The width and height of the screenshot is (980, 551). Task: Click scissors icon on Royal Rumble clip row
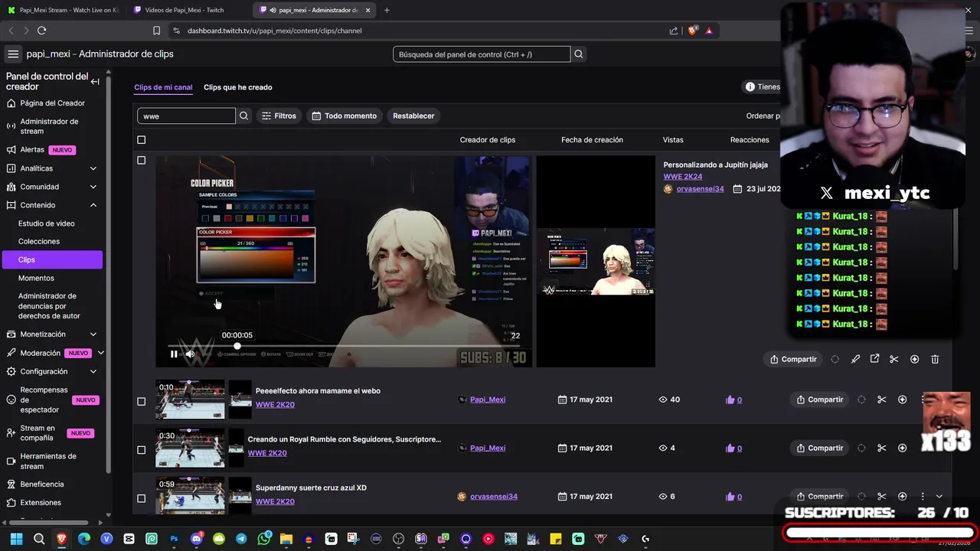tap(881, 448)
